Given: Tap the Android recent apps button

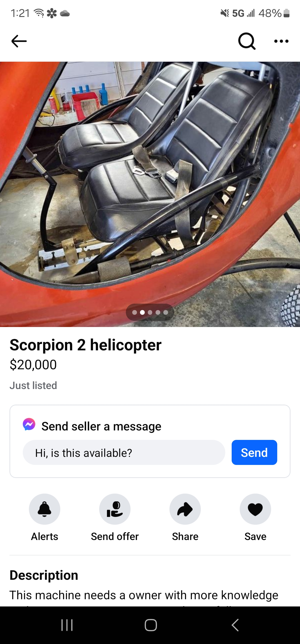Looking at the screenshot, I should tap(67, 625).
